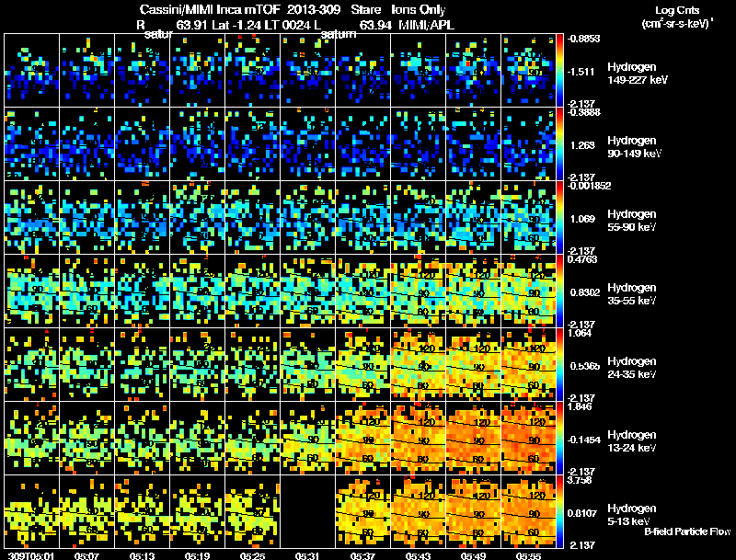Click the '3.758' colorbar value
Screen dimensions: 736x560
[x=581, y=481]
